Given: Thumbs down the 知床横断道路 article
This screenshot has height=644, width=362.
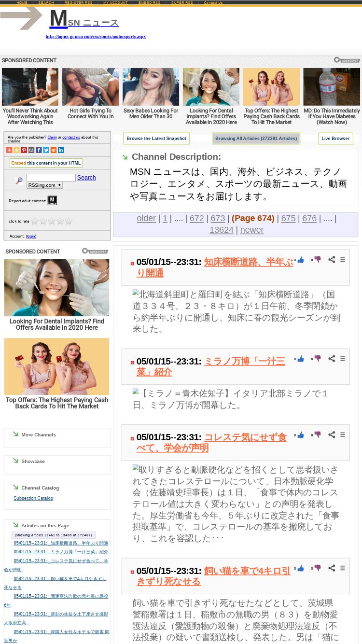Looking at the screenshot, I should [x=318, y=260].
